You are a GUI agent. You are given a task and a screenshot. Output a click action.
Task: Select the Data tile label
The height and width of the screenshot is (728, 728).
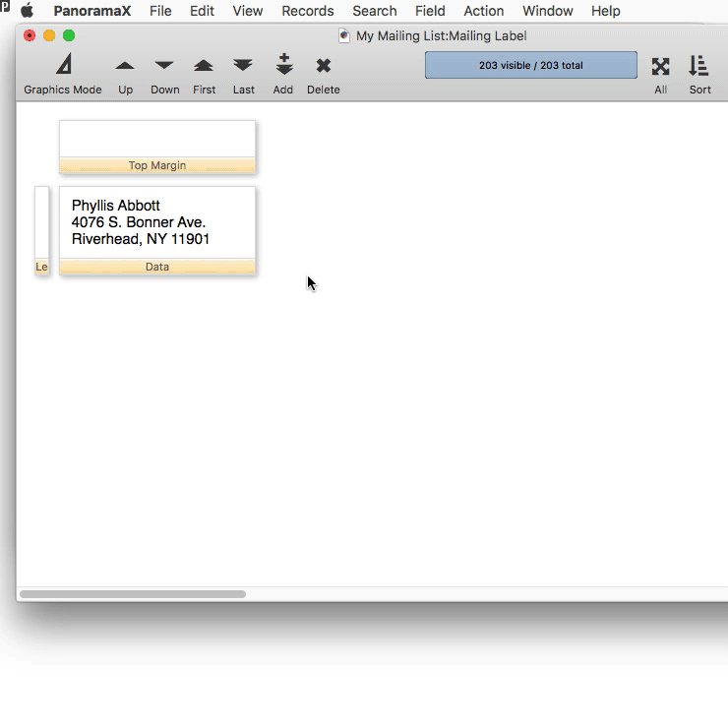pos(157,267)
